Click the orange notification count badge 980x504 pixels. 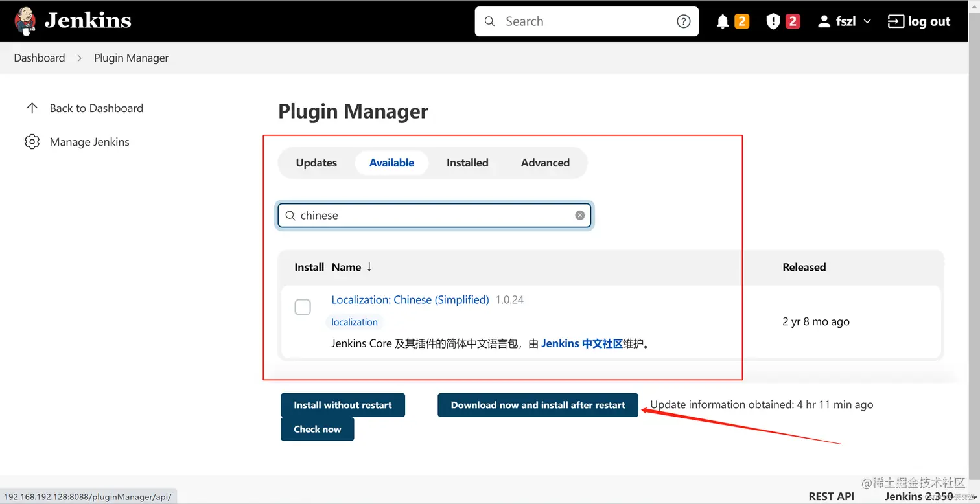742,21
